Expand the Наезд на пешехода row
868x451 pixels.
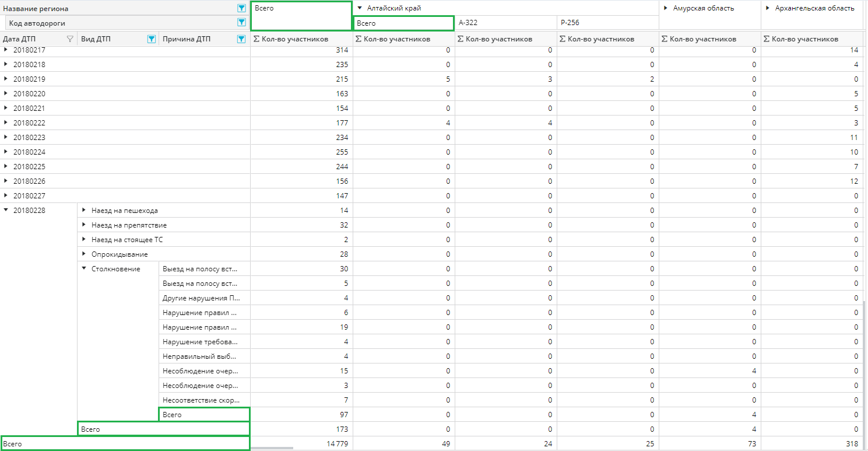point(85,211)
